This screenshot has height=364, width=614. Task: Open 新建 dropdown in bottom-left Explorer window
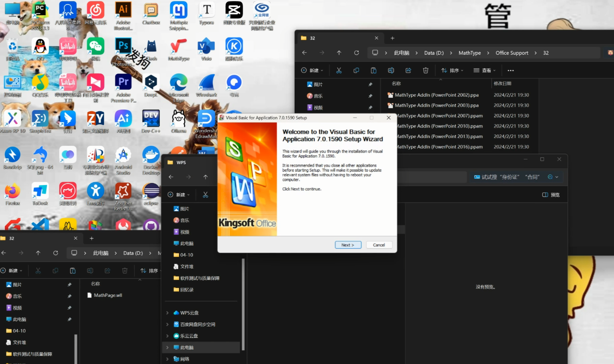pyautogui.click(x=11, y=271)
